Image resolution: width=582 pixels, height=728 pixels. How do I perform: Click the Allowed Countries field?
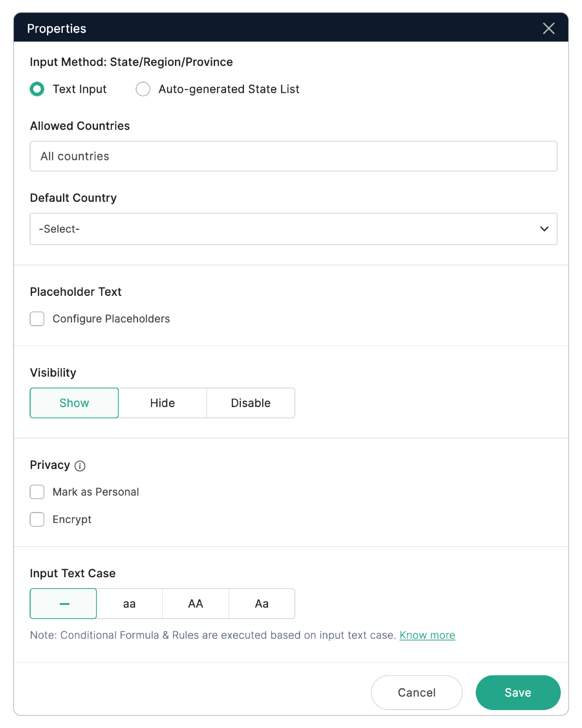coord(293,156)
